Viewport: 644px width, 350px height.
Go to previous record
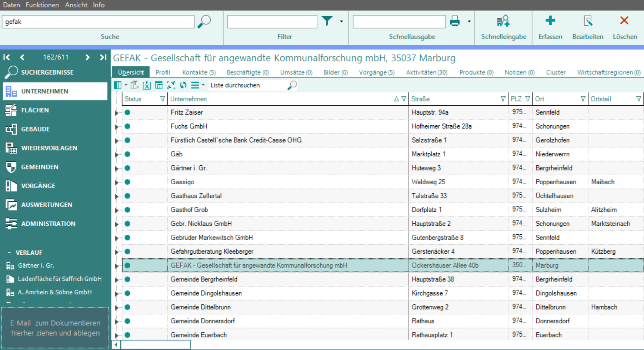(x=22, y=57)
